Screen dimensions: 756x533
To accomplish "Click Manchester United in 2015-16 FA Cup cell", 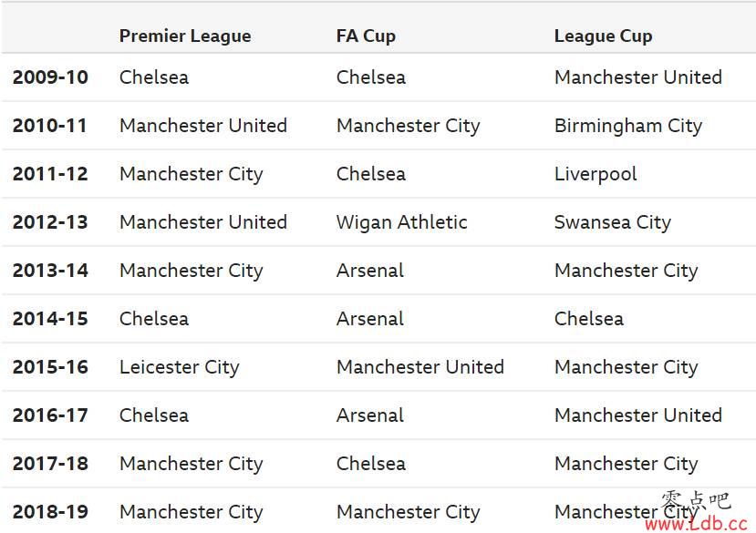I will click(x=419, y=367).
